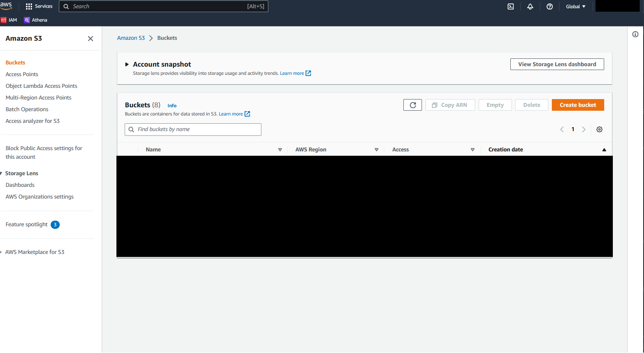
Task: Open Block Public Access settings for this account
Action: 44,153
